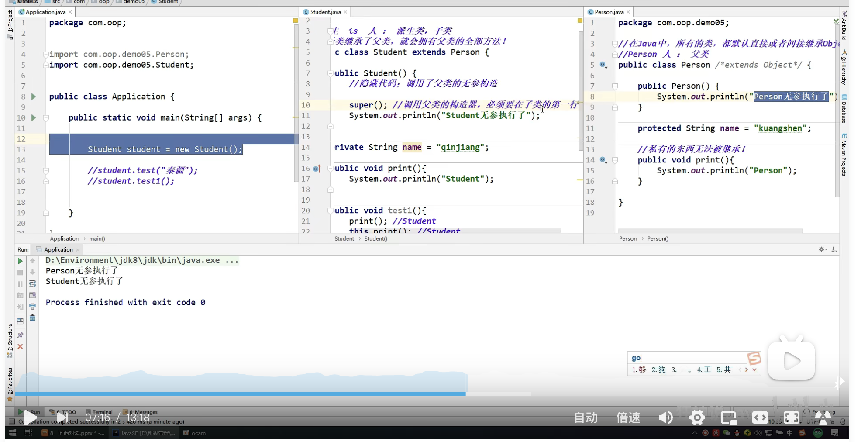Click the overridden gutter icon on Person line 14
The height and width of the screenshot is (442, 868).
pyautogui.click(x=604, y=160)
